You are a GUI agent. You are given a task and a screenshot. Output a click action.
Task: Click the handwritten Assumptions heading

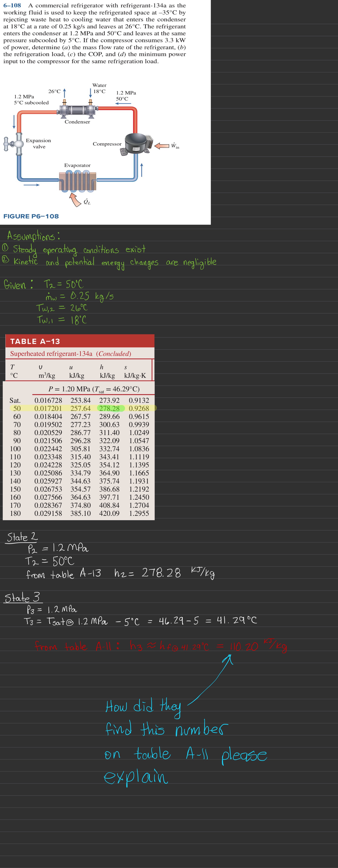click(x=33, y=235)
